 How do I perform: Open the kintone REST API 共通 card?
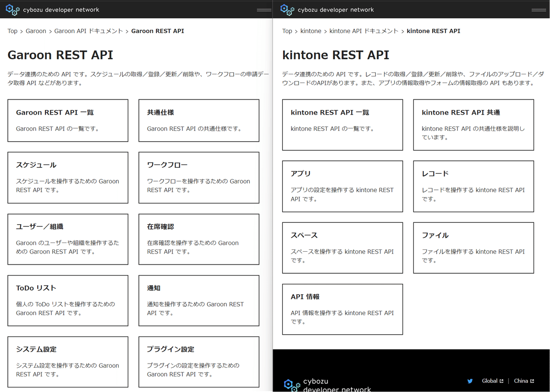pyautogui.click(x=473, y=125)
